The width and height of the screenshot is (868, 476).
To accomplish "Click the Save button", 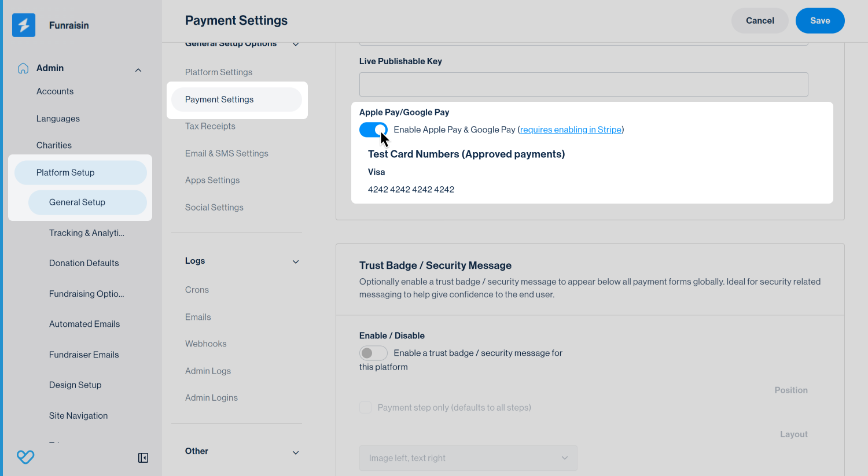I will click(x=820, y=21).
